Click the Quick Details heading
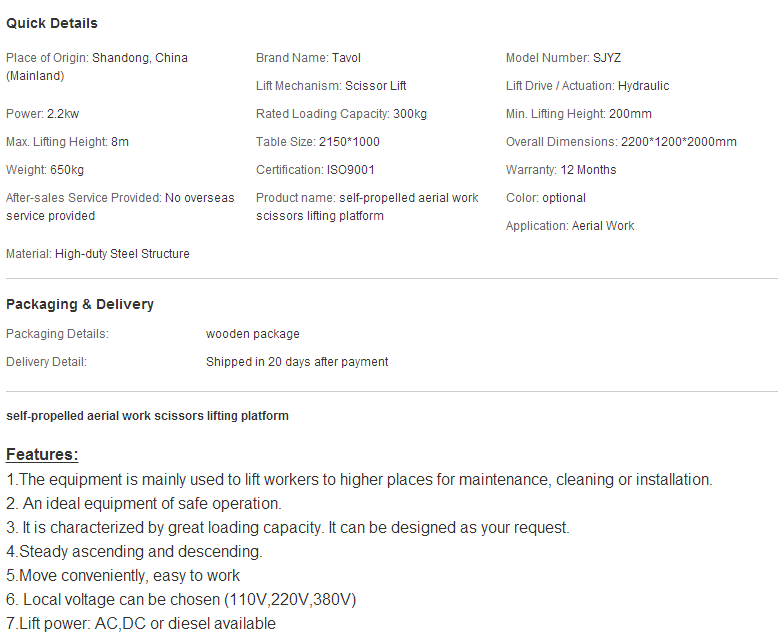This screenshot has height=640, width=783. coord(51,23)
